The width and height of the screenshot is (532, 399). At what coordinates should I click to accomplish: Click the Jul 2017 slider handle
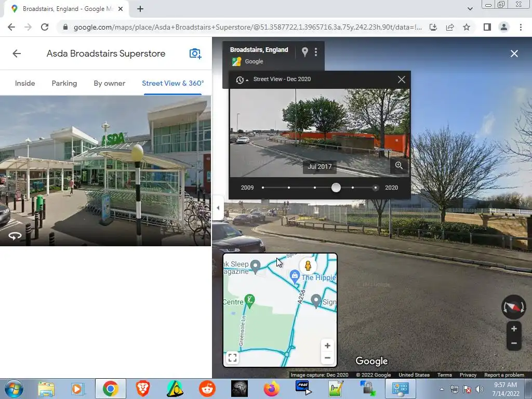click(x=336, y=188)
